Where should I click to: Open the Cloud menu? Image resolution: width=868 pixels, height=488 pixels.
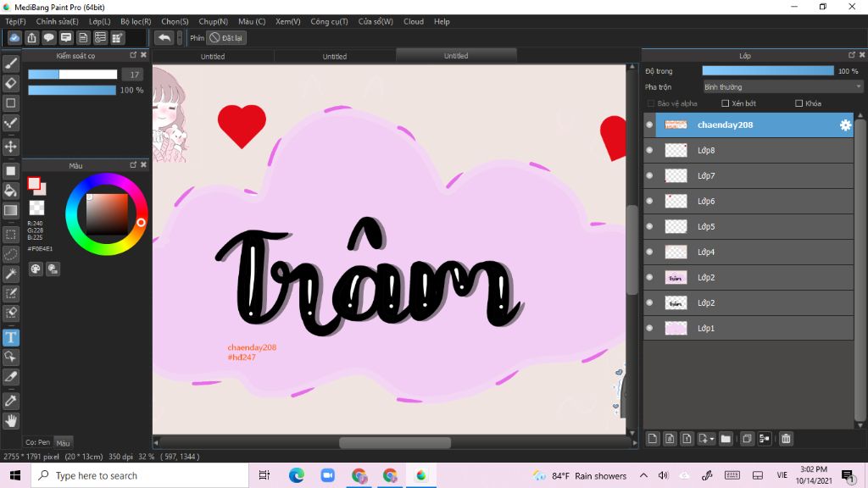coord(414,21)
